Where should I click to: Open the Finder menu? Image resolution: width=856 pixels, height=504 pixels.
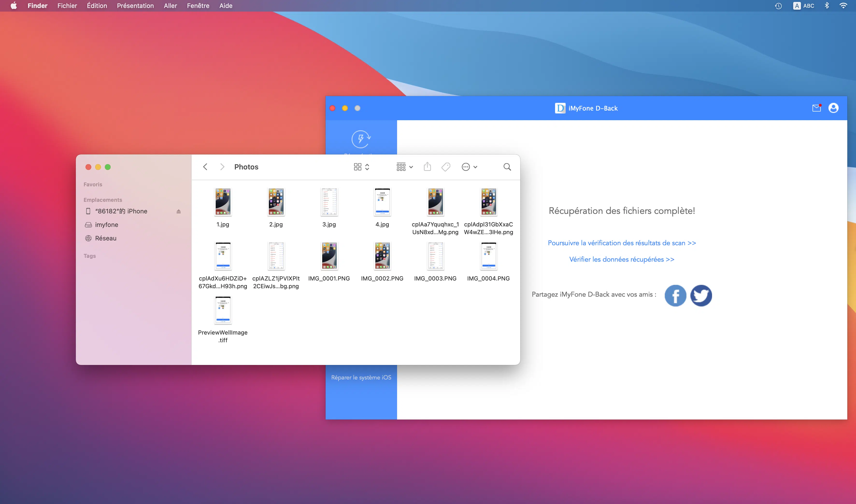pyautogui.click(x=37, y=6)
